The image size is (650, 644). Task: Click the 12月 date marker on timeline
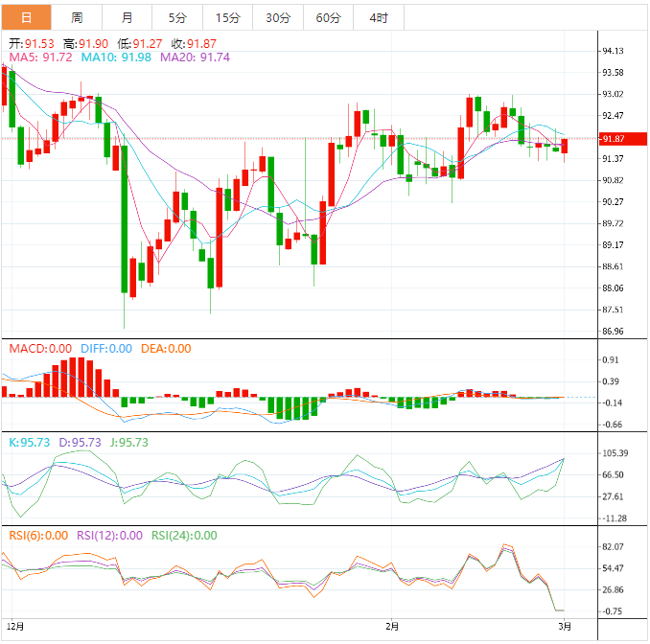click(x=17, y=626)
